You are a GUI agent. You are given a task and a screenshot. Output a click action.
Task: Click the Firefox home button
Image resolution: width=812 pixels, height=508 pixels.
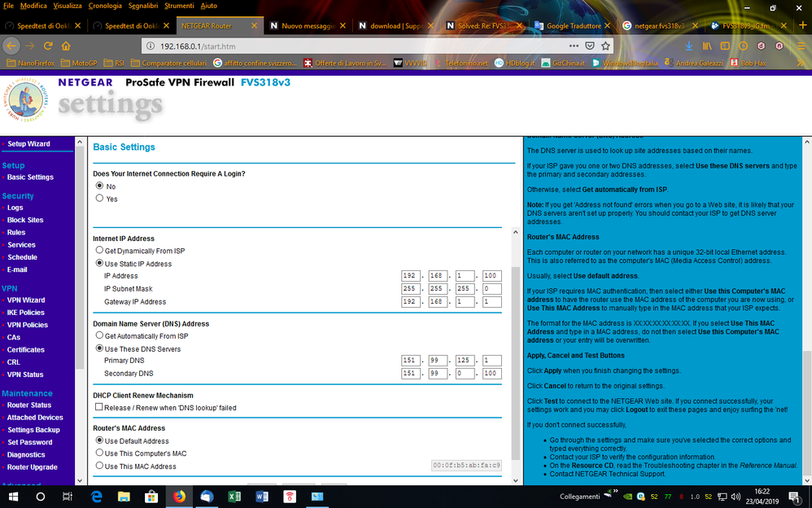pos(66,46)
